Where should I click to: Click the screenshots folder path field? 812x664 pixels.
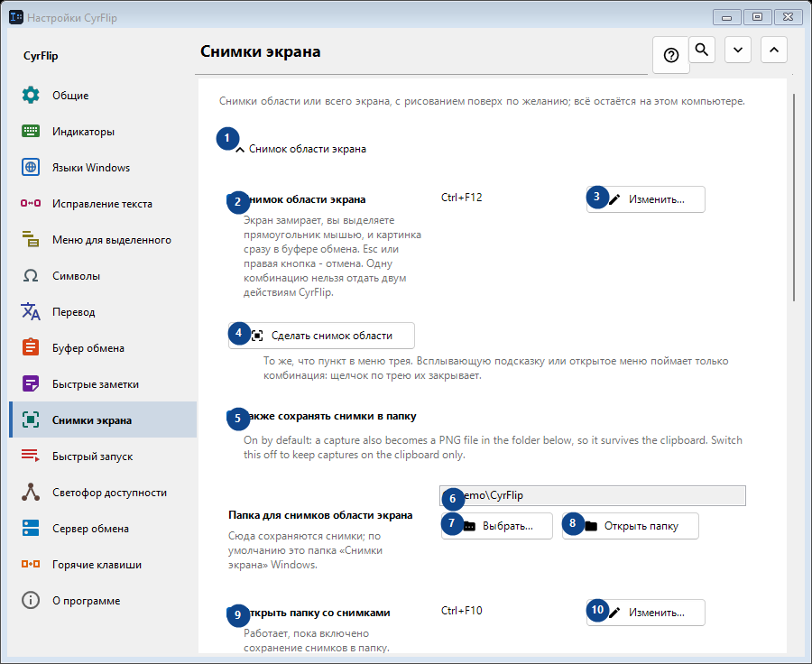[593, 495]
